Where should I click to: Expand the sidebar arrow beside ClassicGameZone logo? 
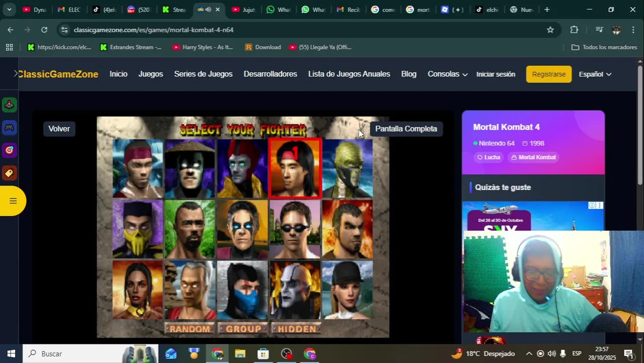pyautogui.click(x=16, y=74)
